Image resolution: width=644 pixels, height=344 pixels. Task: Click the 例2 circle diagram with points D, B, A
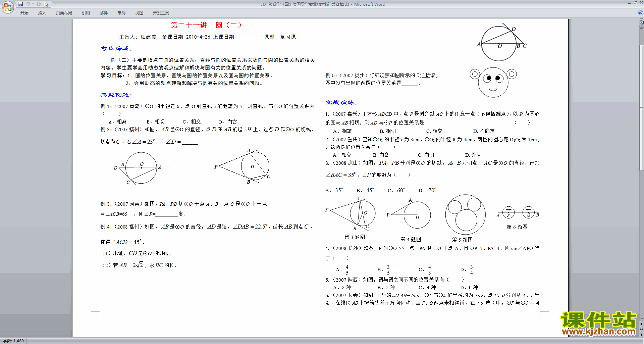[138, 168]
